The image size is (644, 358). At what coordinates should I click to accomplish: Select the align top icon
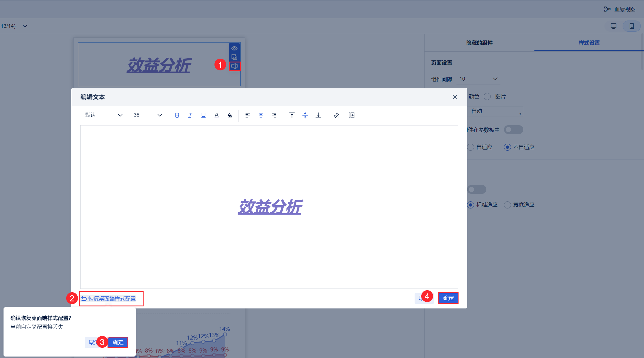[x=292, y=115]
